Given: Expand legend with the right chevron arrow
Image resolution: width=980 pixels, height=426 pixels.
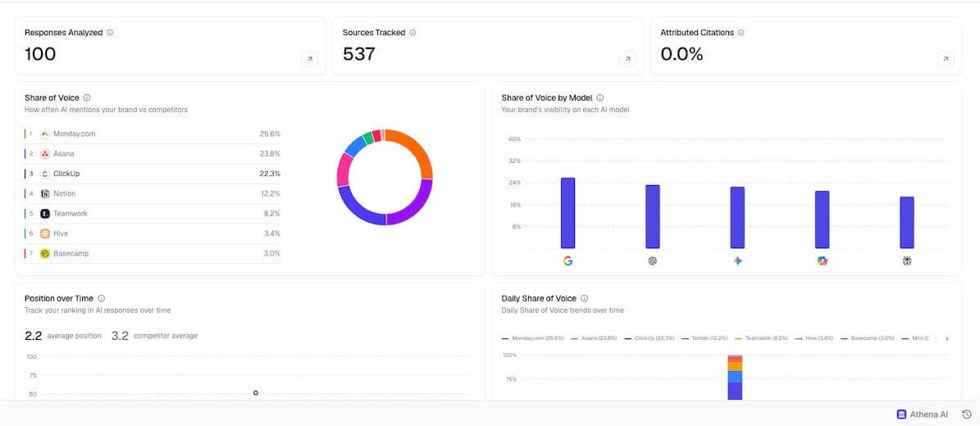Looking at the screenshot, I should tap(947, 338).
